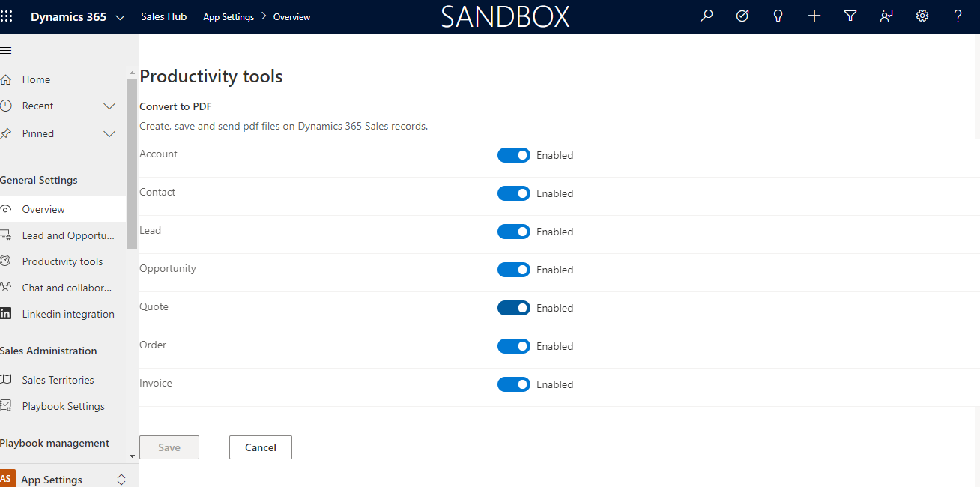
Task: Click the Overview eye icon
Action: click(6, 209)
